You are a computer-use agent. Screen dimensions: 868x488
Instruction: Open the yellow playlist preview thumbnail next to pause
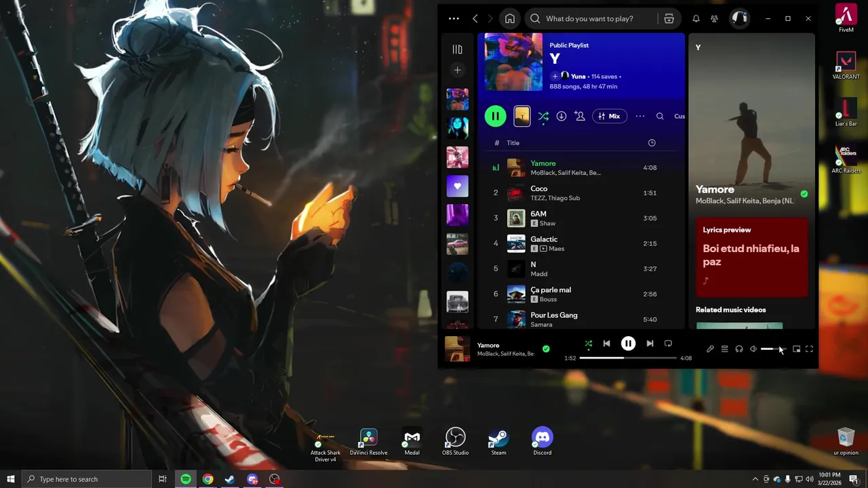(x=521, y=116)
